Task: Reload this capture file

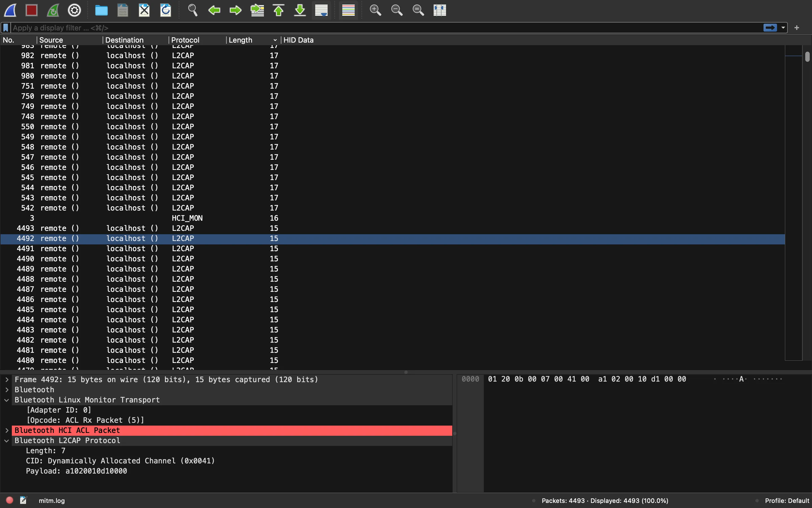Action: [166, 10]
